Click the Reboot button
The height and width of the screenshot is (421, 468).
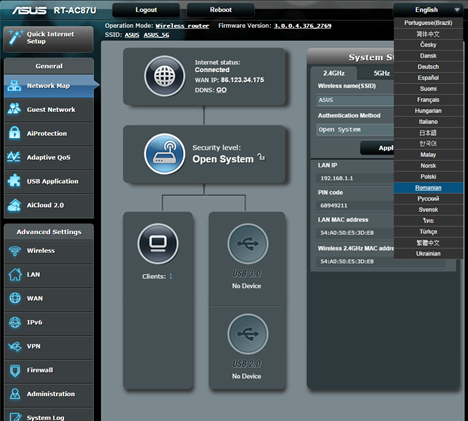coord(221,10)
